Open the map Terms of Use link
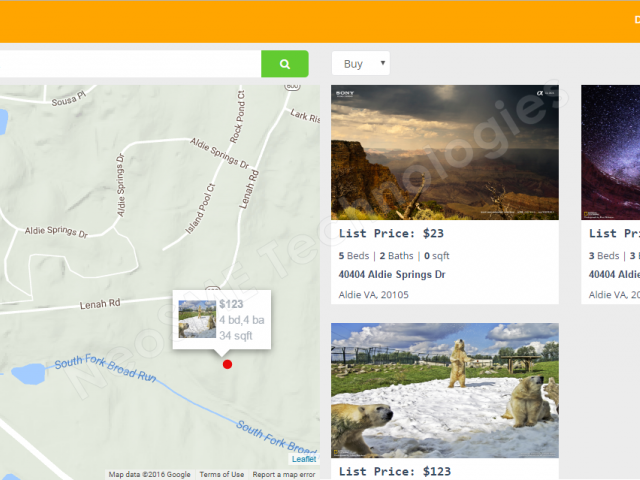The height and width of the screenshot is (480, 640). pyautogui.click(x=221, y=474)
